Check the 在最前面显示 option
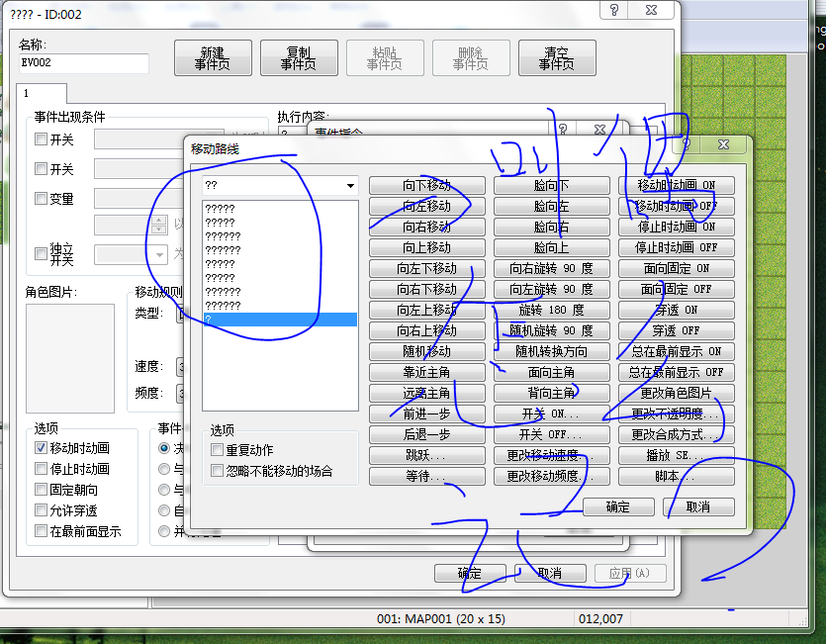826x644 pixels. [41, 531]
